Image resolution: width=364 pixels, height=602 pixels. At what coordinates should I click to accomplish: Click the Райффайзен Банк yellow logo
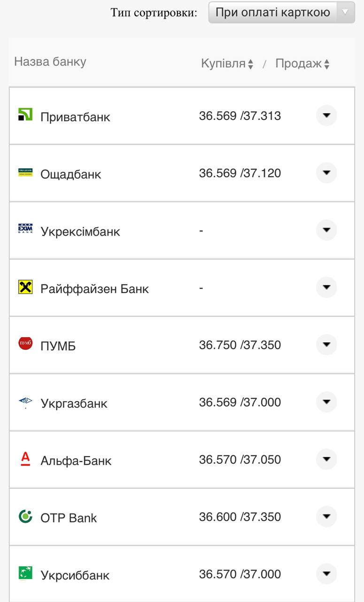25,286
